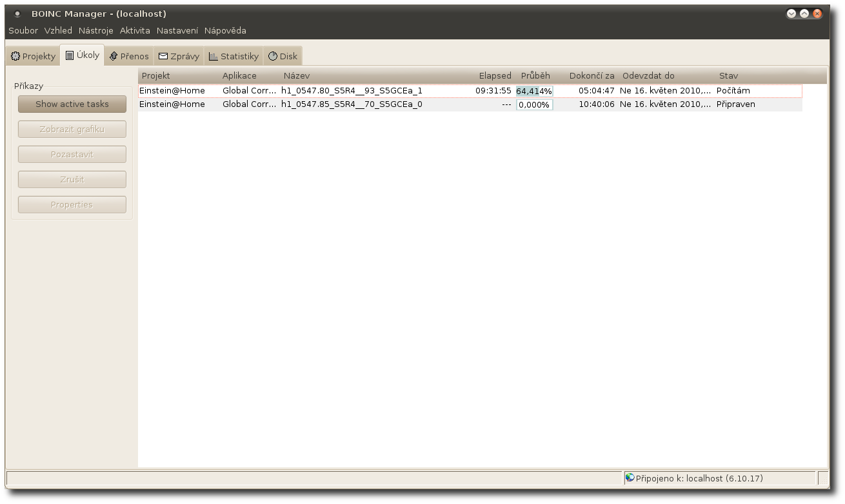
Task: Click the Projekty tab gear icon
Action: (x=15, y=57)
